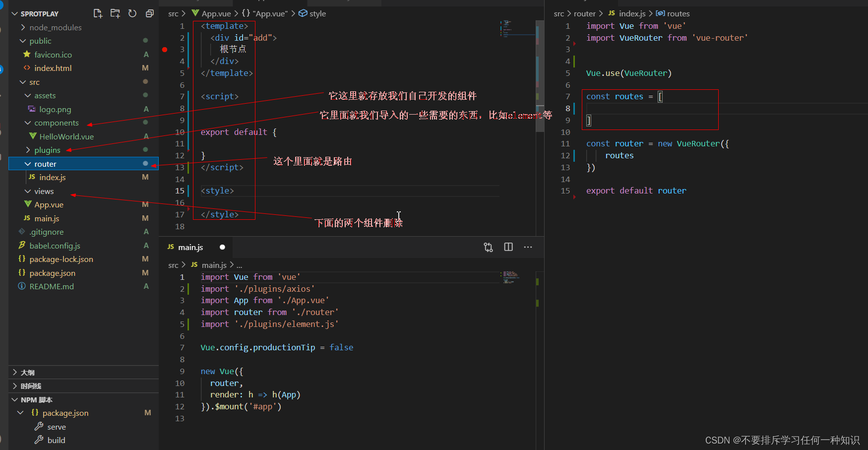Collapse the src folder
Screen dimensions: 868x450
point(23,82)
